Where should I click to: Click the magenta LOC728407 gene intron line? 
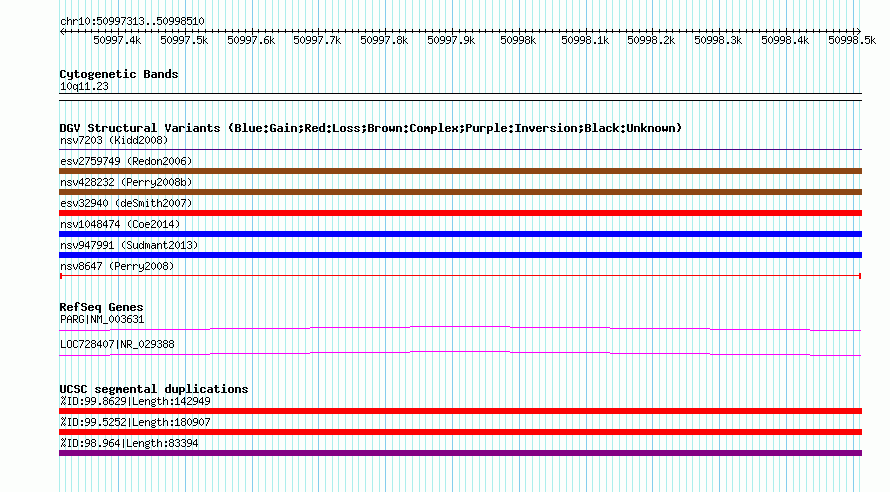[460, 354]
